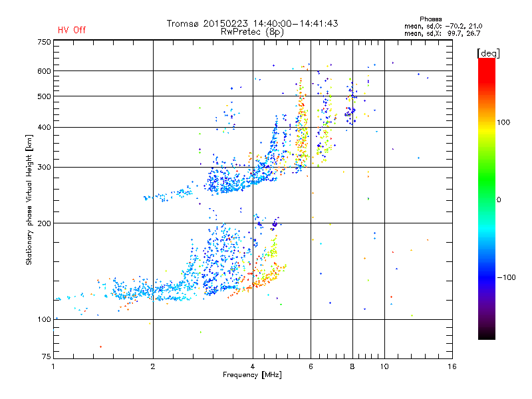532x399 pixels.
Task: Click the title 'Tromsø 20150223 14:40:00-14:41:43'
Action: 252,23
